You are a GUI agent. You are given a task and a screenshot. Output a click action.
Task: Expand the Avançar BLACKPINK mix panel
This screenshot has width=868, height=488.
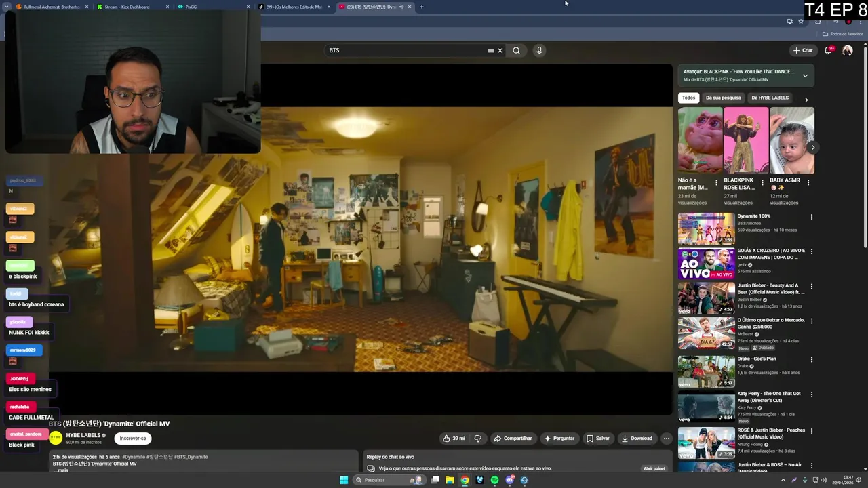coord(805,75)
